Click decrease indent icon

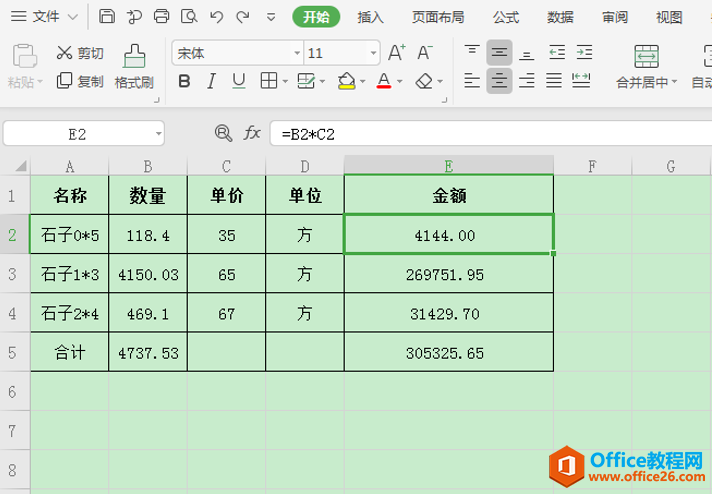(557, 53)
